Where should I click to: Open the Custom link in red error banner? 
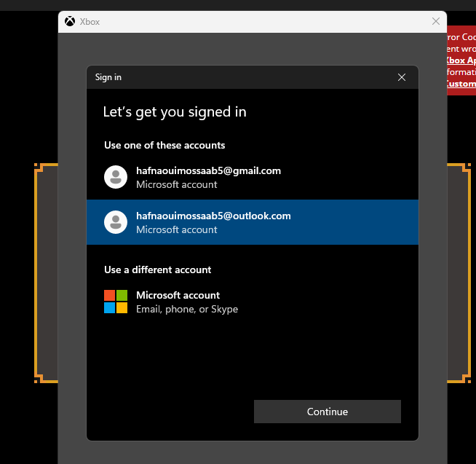tap(461, 84)
